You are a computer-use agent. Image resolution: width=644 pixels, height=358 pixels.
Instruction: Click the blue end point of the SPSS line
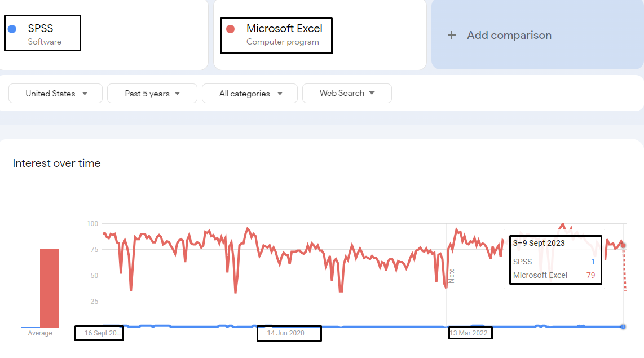tap(623, 327)
